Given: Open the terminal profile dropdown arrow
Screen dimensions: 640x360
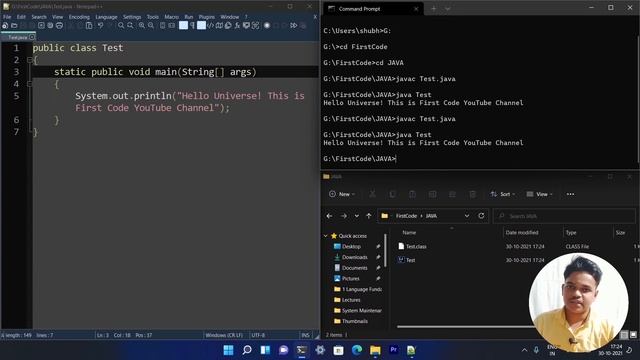Looking at the screenshot, I should click(447, 9).
